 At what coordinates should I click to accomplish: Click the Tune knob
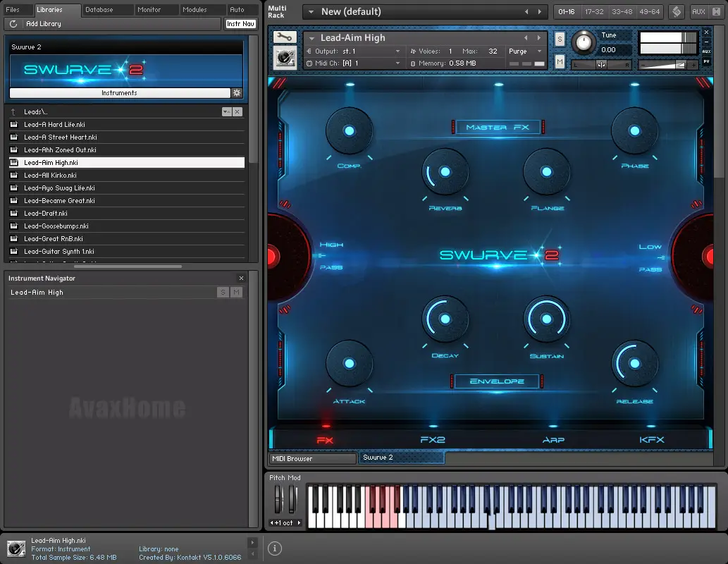584,43
